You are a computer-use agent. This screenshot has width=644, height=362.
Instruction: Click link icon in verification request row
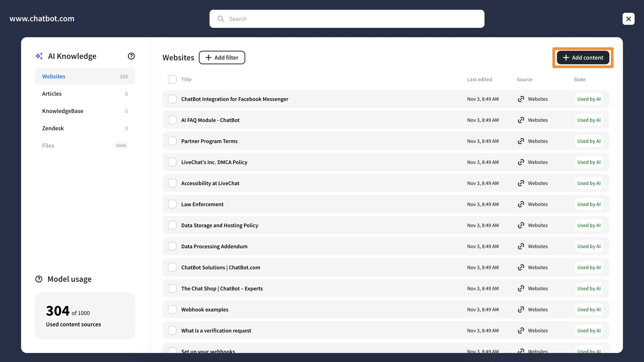pyautogui.click(x=521, y=331)
